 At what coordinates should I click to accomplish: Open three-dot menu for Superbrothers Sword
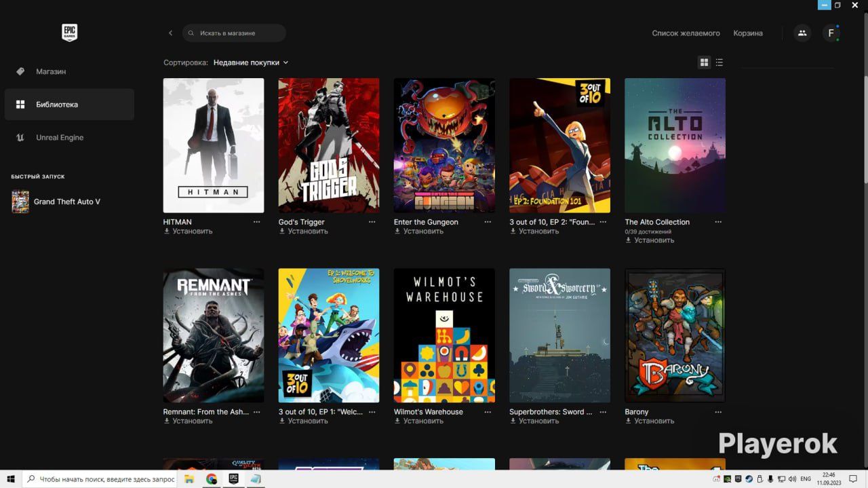[x=603, y=412]
